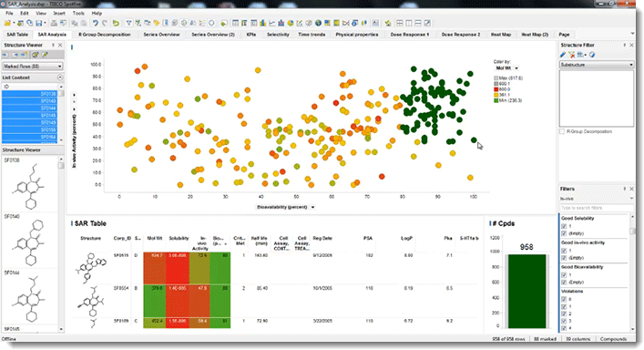Click the Undo arrow icon
644x350 pixels.
tap(95, 23)
